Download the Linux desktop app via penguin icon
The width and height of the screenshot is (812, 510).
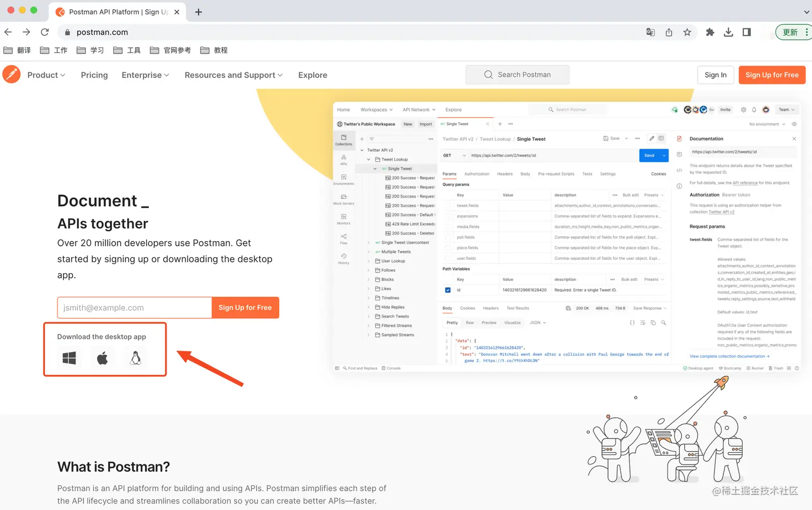point(136,358)
